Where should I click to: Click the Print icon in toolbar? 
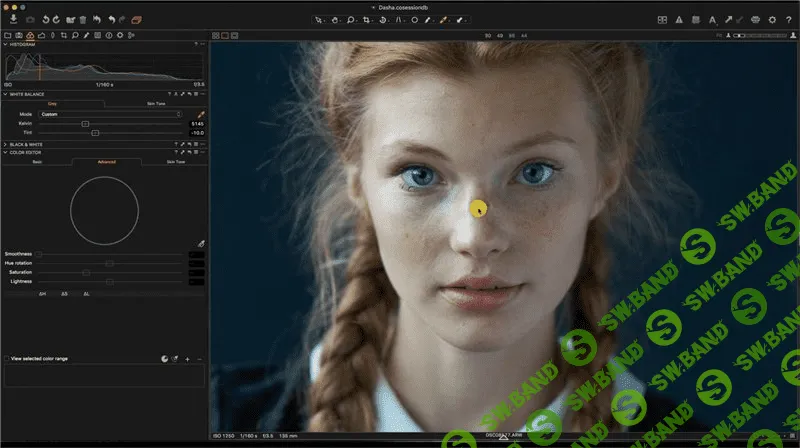point(756,20)
